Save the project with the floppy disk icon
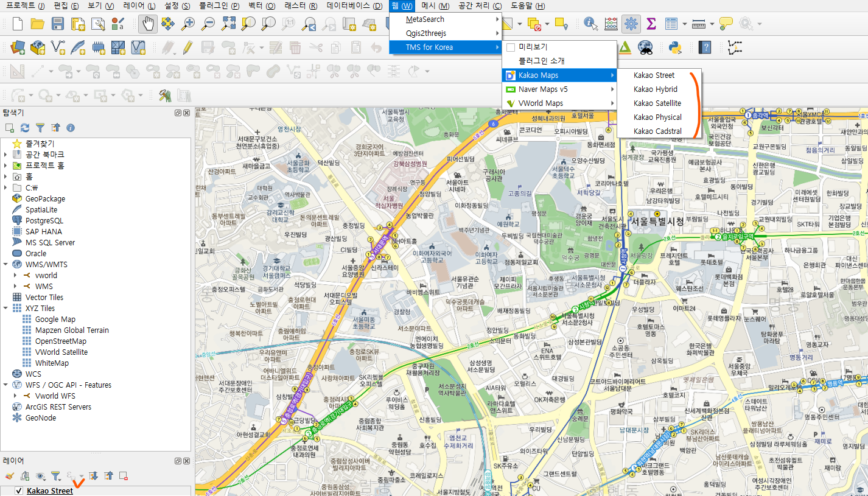Viewport: 868px width, 496px height. click(x=58, y=24)
